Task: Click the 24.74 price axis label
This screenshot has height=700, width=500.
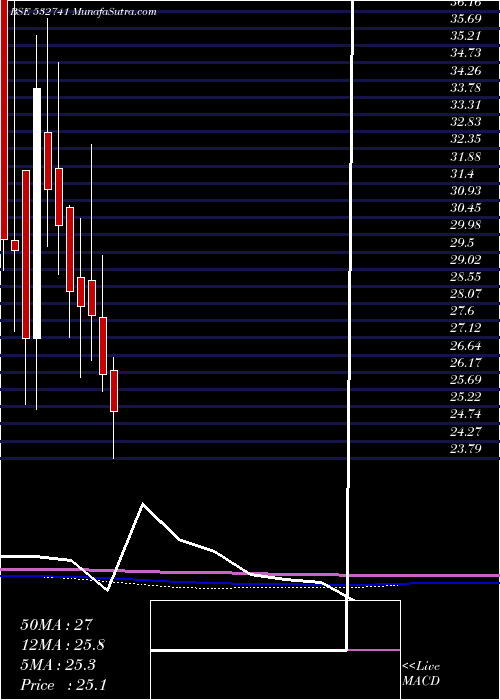Action: (x=466, y=415)
